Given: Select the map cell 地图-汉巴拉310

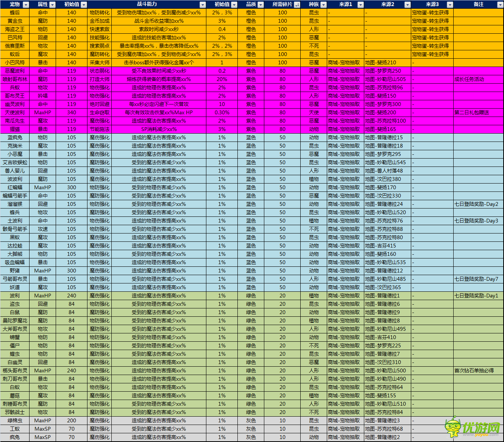Looking at the screenshot, I should pyautogui.click(x=388, y=362).
